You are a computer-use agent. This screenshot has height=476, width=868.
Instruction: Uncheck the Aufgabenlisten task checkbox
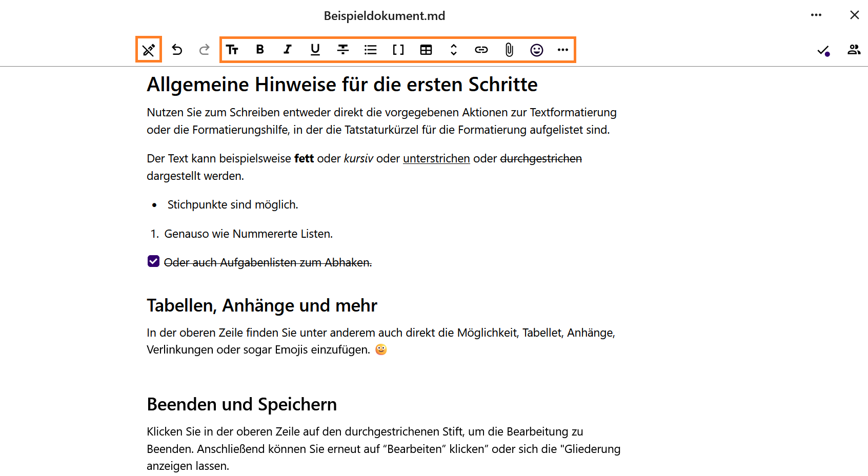click(153, 262)
